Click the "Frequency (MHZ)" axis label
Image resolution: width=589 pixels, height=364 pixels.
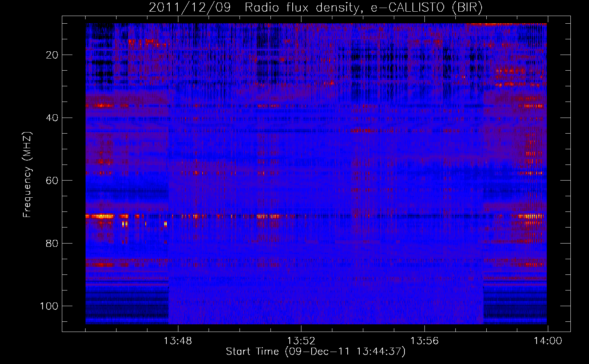(27, 175)
